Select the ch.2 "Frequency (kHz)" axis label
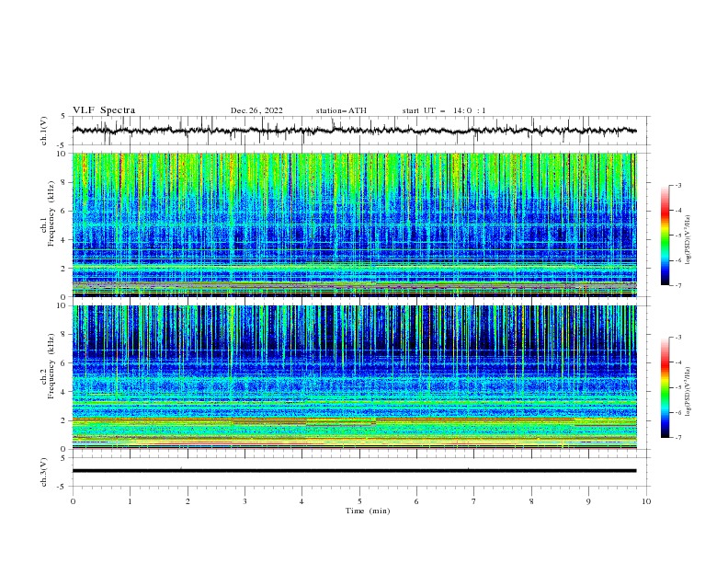This screenshot has height=563, width=728. pyautogui.click(x=51, y=366)
